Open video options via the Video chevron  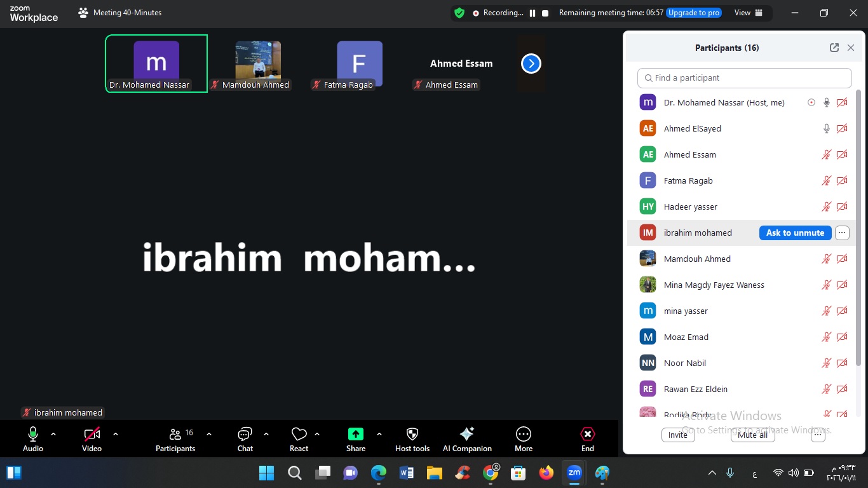pos(115,435)
